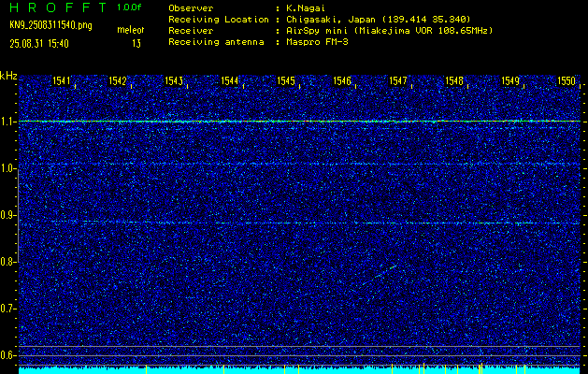Click the 1542 time tick label
This screenshot has height=374, width=588.
coord(118,80)
